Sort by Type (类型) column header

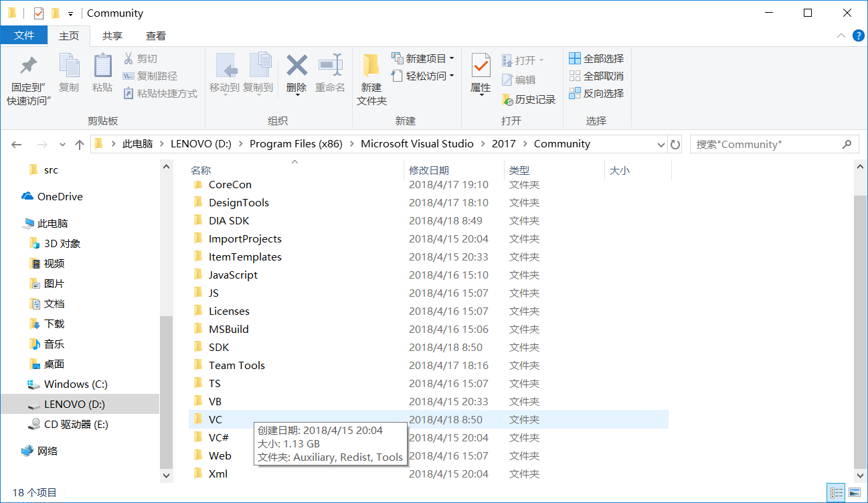click(x=519, y=171)
